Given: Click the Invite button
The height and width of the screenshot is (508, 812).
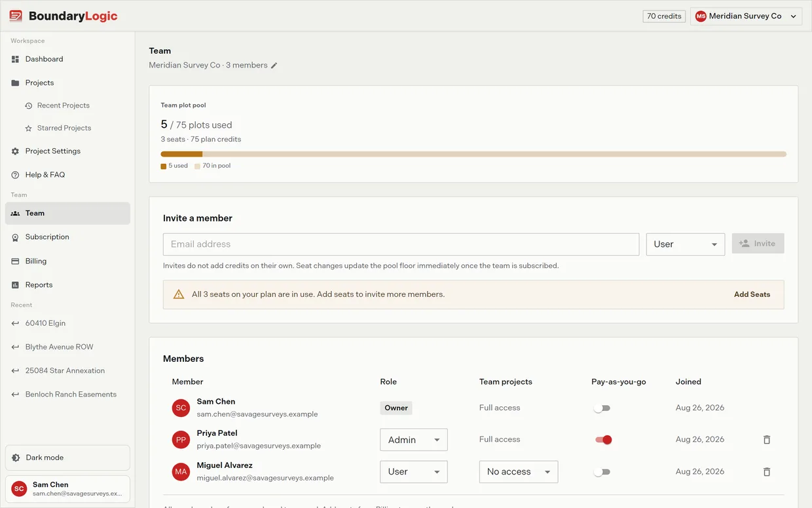Looking at the screenshot, I should 758,244.
